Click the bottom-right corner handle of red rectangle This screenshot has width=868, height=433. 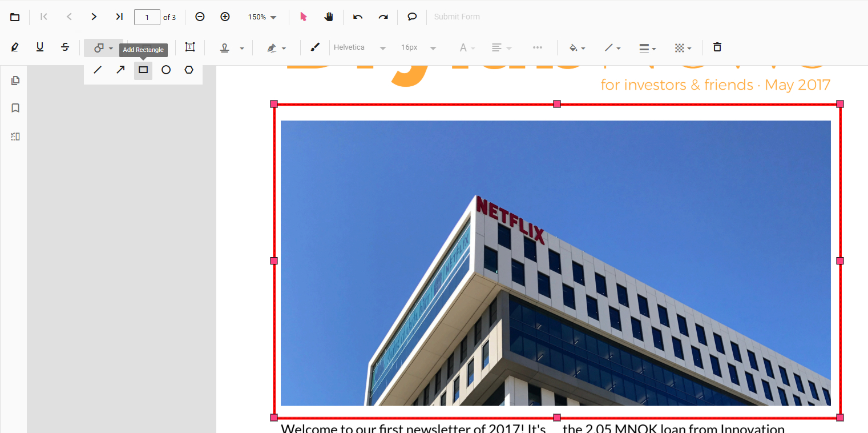click(x=840, y=418)
